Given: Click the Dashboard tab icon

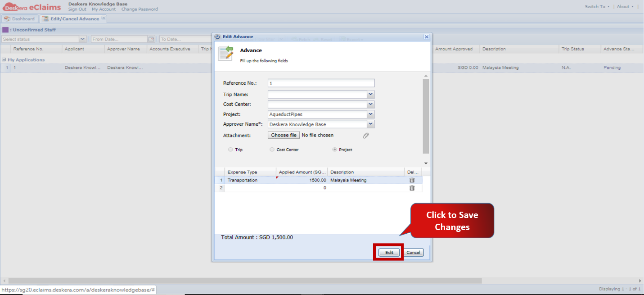Looking at the screenshot, I should point(7,19).
